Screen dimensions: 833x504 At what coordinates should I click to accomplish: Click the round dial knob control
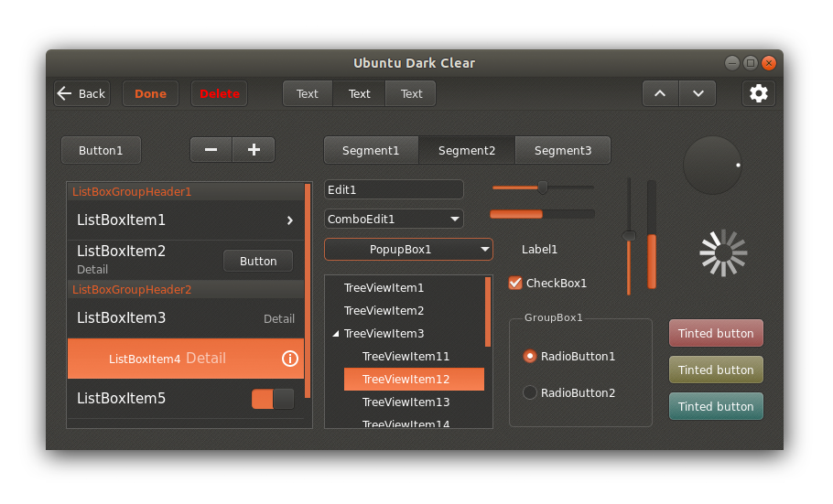click(712, 166)
